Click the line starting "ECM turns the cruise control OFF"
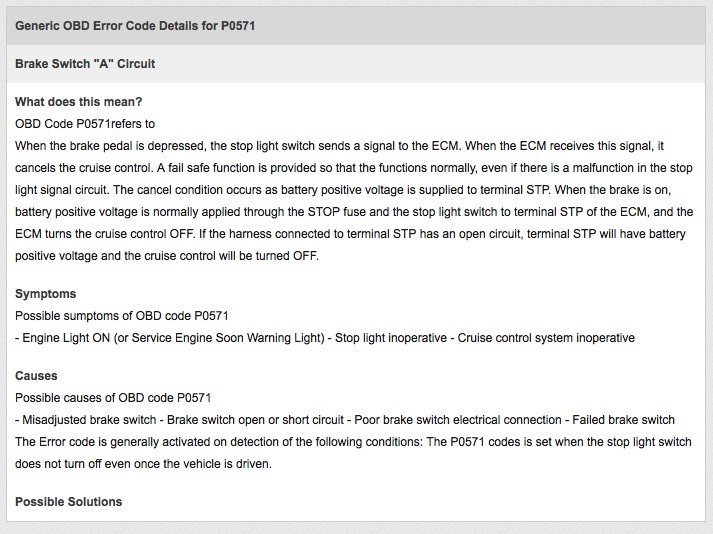Image resolution: width=713 pixels, height=534 pixels. [350, 234]
